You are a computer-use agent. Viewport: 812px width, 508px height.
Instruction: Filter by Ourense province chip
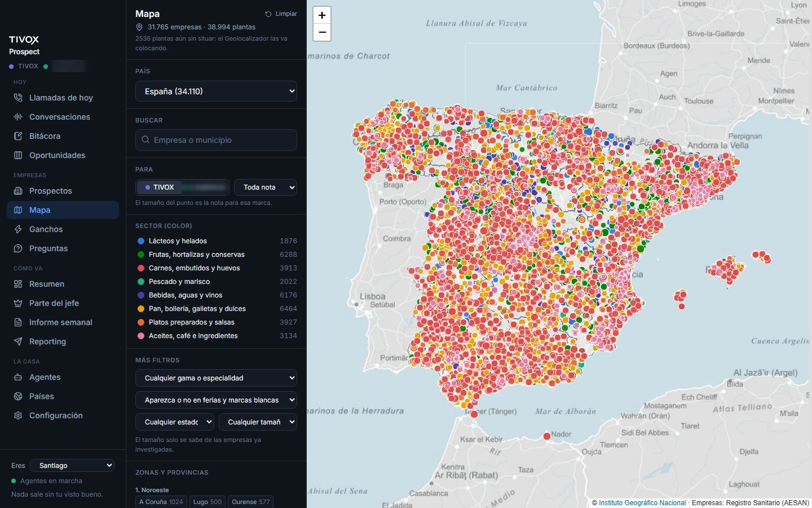coord(251,502)
